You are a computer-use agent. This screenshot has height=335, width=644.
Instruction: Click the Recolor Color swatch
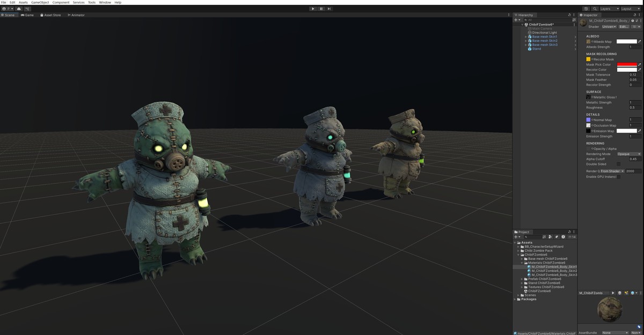tap(627, 70)
